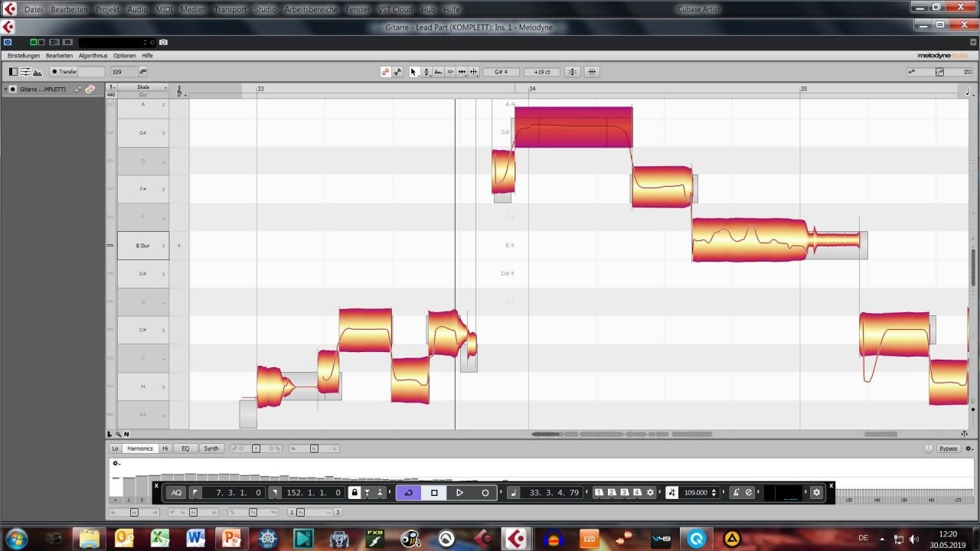Select the Gitarre track in track list
980x551 pixels.
pyautogui.click(x=42, y=89)
